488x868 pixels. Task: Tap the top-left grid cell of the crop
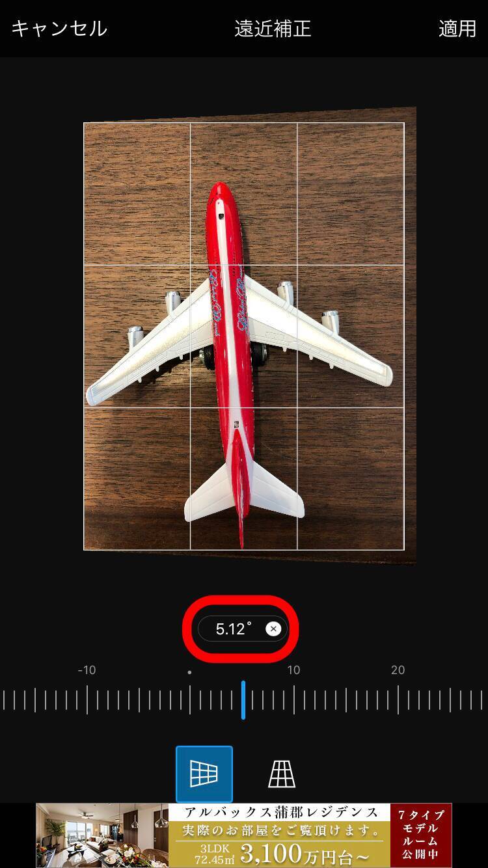(137, 194)
